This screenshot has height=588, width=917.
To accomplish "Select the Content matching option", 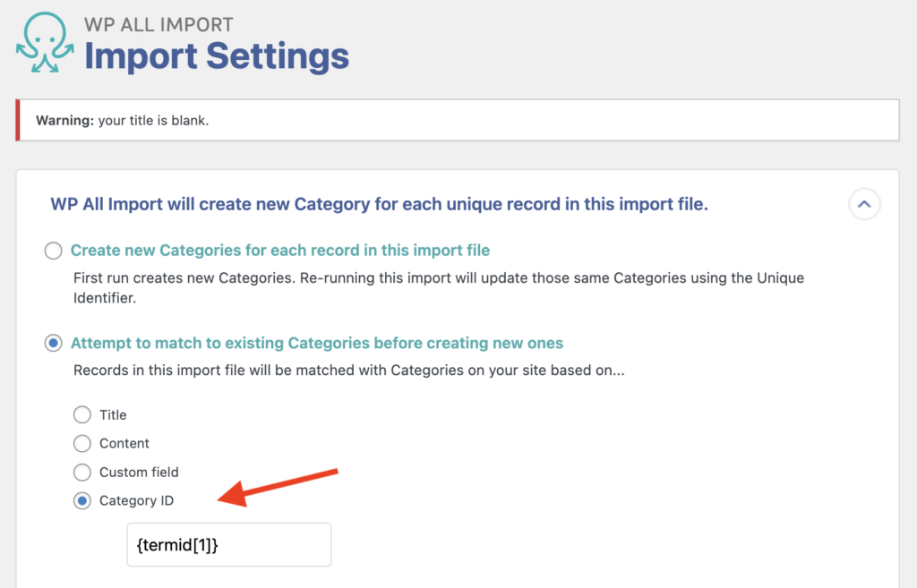I will 81,443.
